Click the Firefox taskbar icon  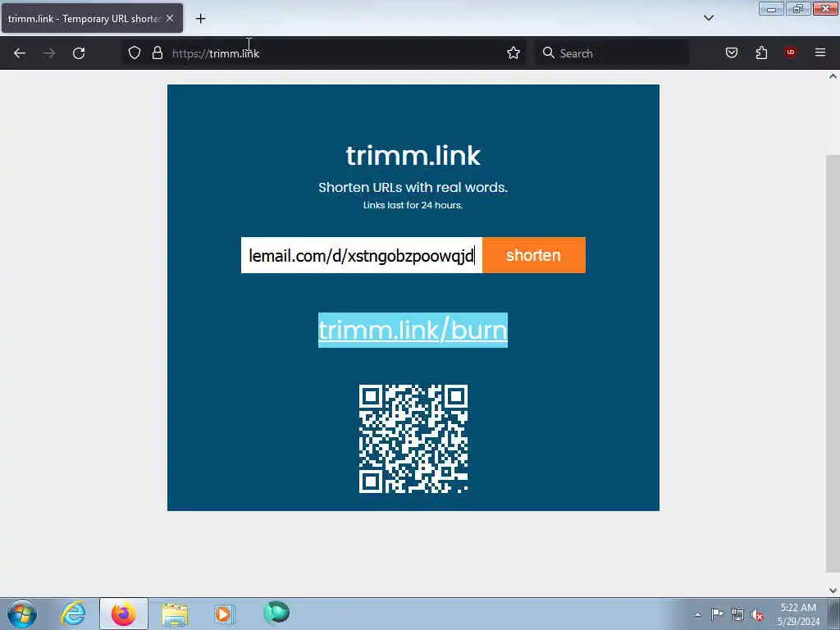123,614
